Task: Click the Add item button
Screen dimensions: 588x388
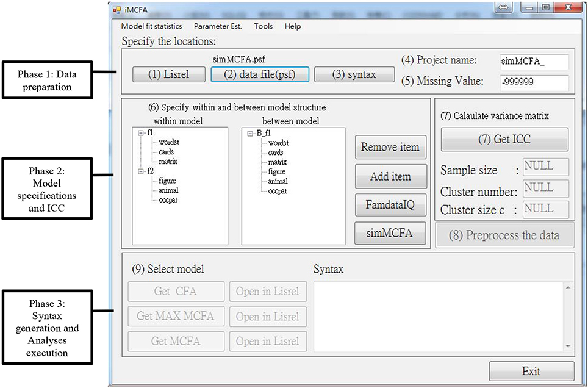Action: click(390, 176)
